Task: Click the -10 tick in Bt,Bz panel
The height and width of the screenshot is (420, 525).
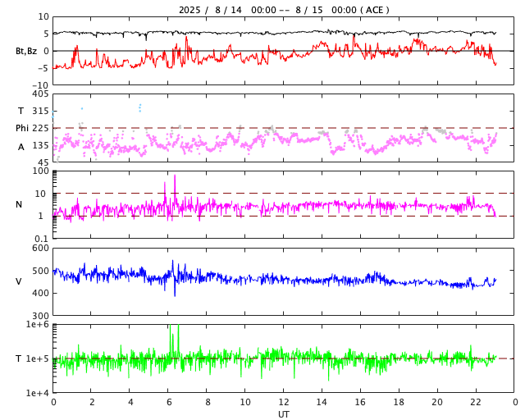Action: [41, 85]
